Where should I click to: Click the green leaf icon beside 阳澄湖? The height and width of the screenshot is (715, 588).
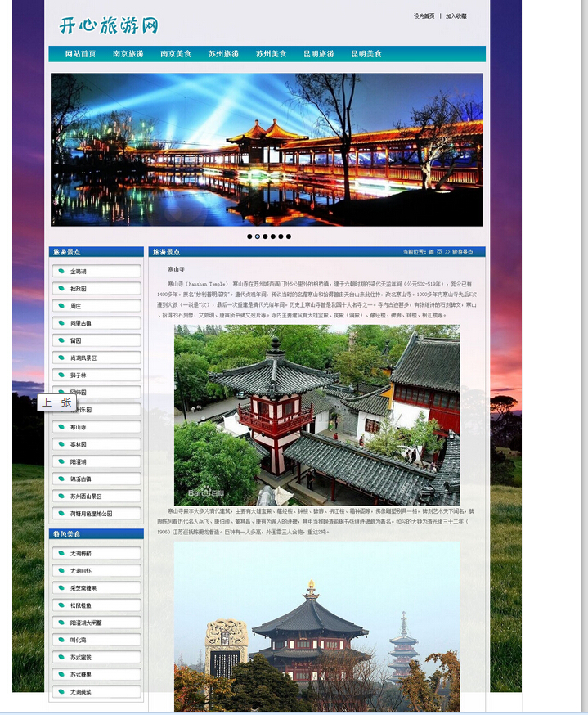[x=61, y=461]
